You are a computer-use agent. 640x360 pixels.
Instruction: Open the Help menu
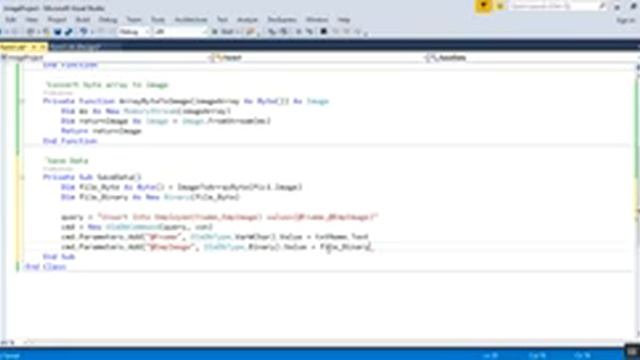(344, 20)
